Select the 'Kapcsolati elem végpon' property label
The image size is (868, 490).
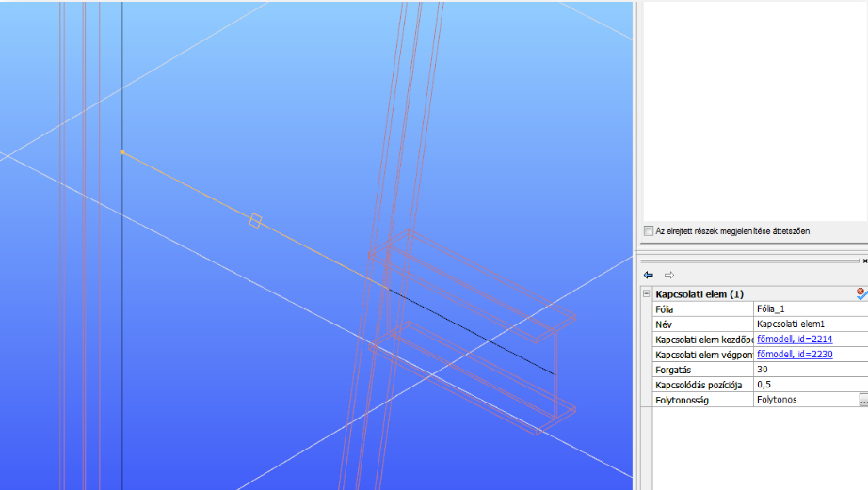point(704,355)
